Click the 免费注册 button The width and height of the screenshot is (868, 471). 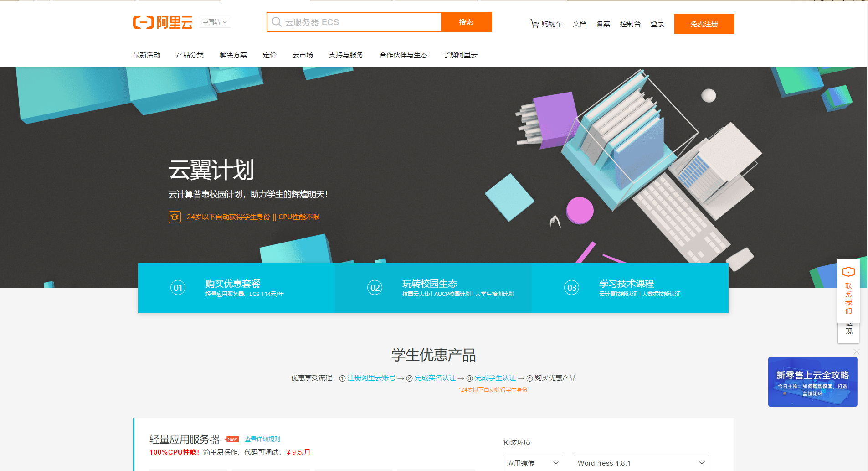click(704, 24)
